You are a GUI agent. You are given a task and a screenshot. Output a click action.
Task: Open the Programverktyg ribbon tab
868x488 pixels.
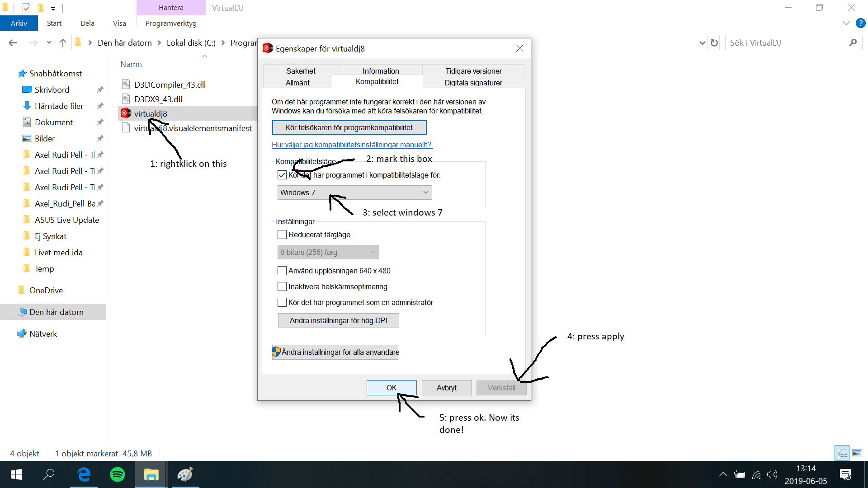click(x=171, y=23)
